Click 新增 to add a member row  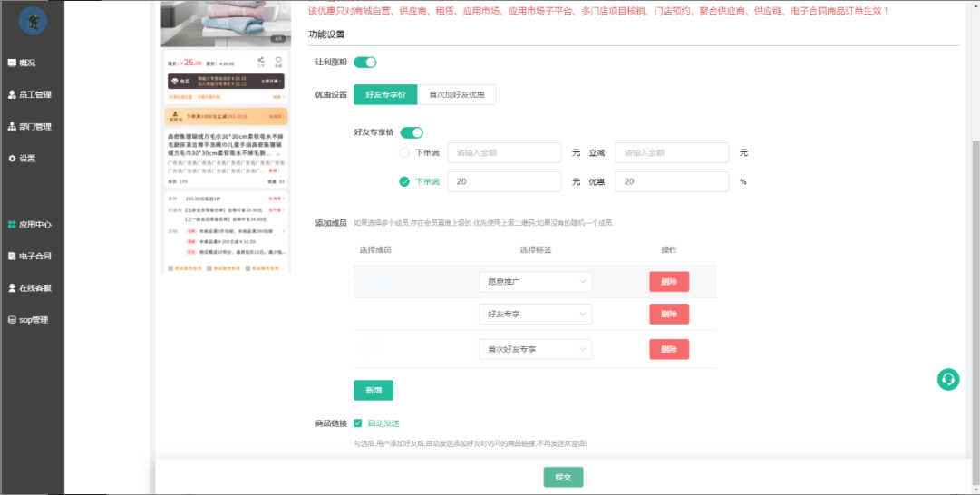[x=373, y=390]
